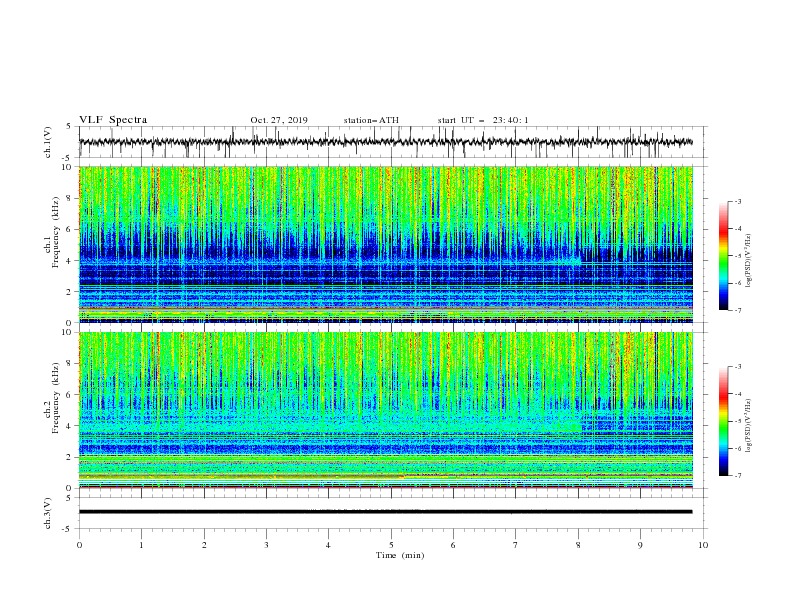Click the "-7" tick on upper colorbar
Screen dimensions: 792x612
738,310
